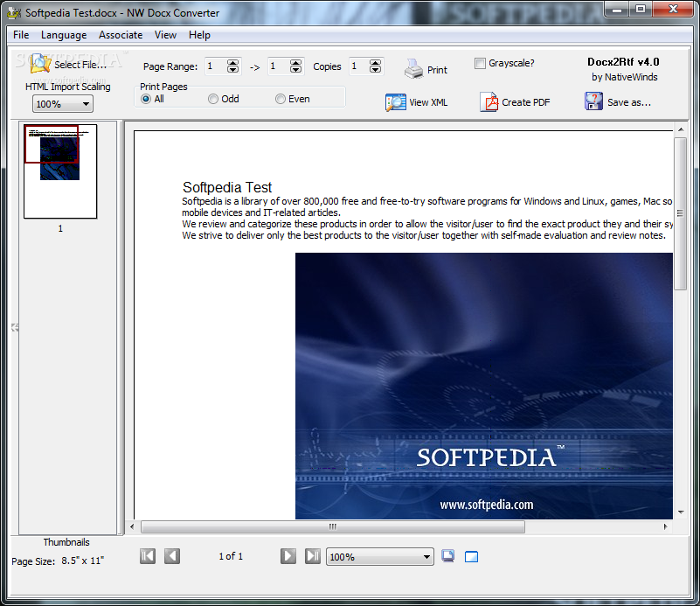700x606 pixels.
Task: Open the HTML Import Scaling dropdown
Action: tap(63, 104)
